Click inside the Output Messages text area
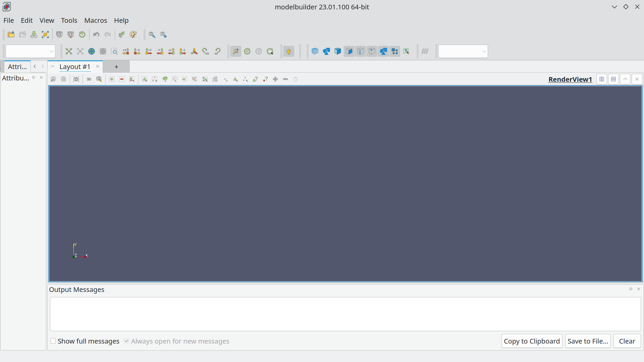 [x=345, y=314]
